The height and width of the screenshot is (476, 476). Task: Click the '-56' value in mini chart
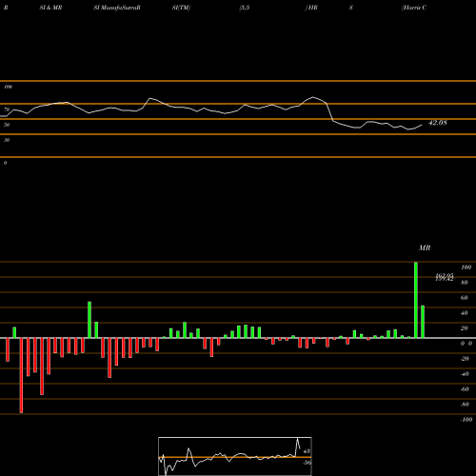[x=307, y=463]
